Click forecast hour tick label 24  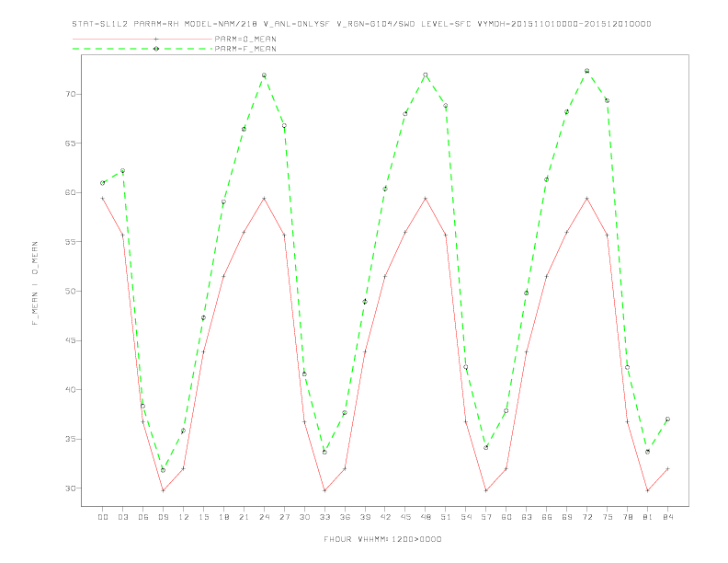click(x=264, y=517)
